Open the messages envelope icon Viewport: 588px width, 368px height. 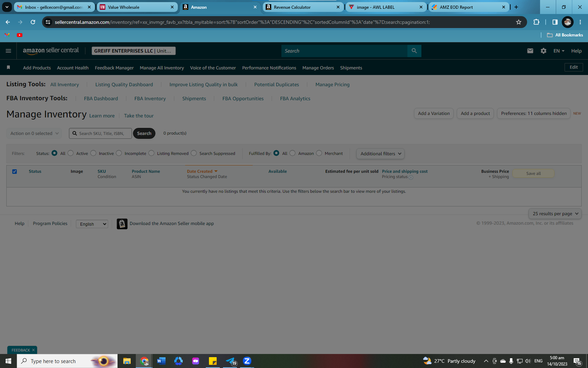click(530, 51)
